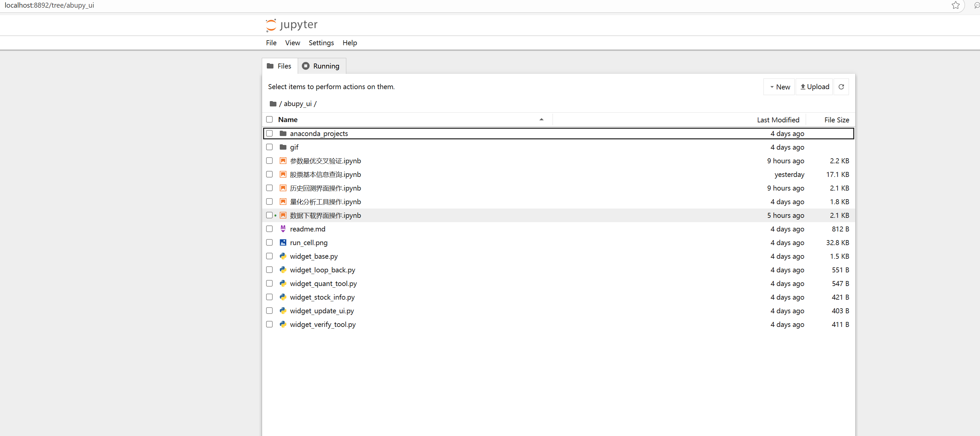This screenshot has width=980, height=436.
Task: Toggle the select-all checkbox beside Name
Action: (269, 119)
